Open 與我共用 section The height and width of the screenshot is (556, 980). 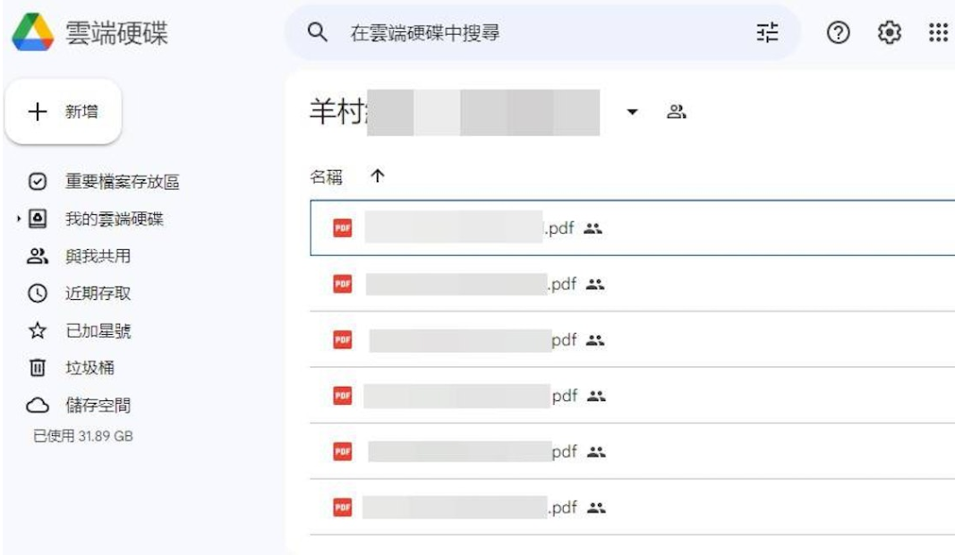(x=98, y=256)
